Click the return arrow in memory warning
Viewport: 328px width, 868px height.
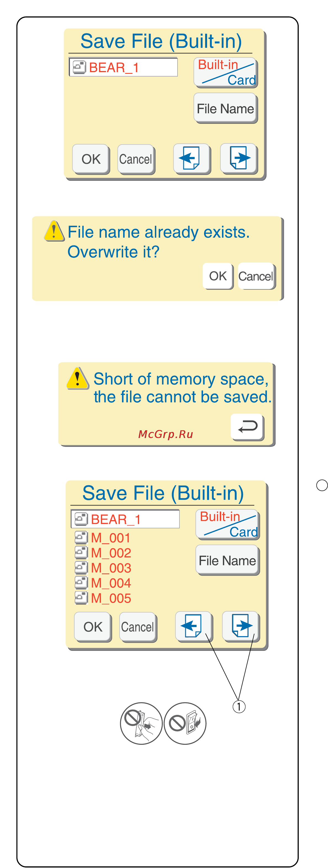[x=247, y=427]
